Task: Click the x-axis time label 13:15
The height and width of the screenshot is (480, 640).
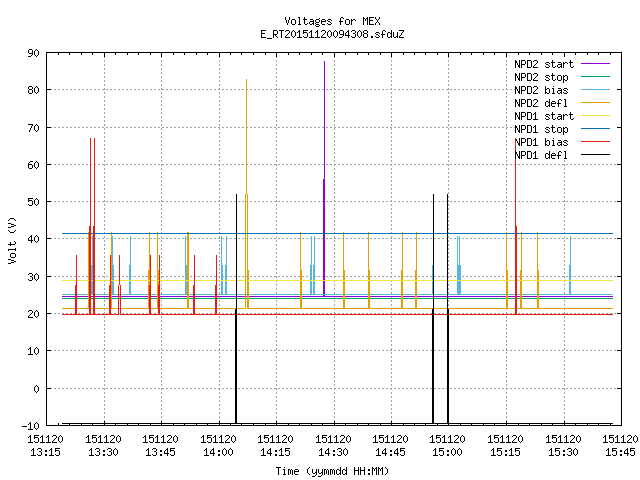Action: 45,452
